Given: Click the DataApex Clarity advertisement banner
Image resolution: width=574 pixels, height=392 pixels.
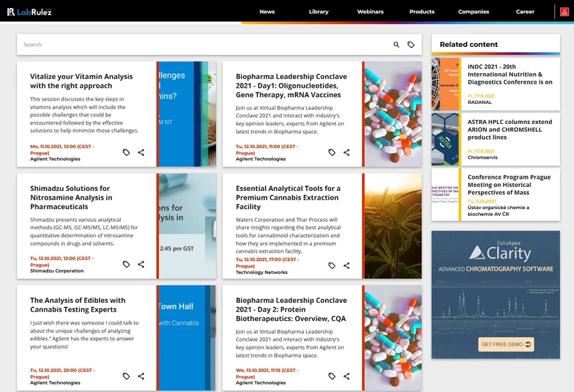Looking at the screenshot, I should point(496,294).
